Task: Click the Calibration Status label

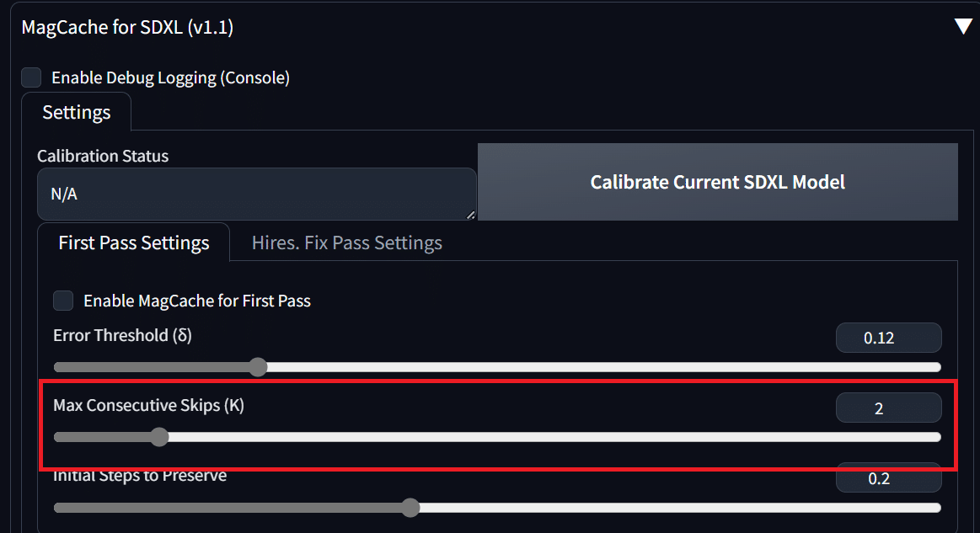Action: (103, 156)
